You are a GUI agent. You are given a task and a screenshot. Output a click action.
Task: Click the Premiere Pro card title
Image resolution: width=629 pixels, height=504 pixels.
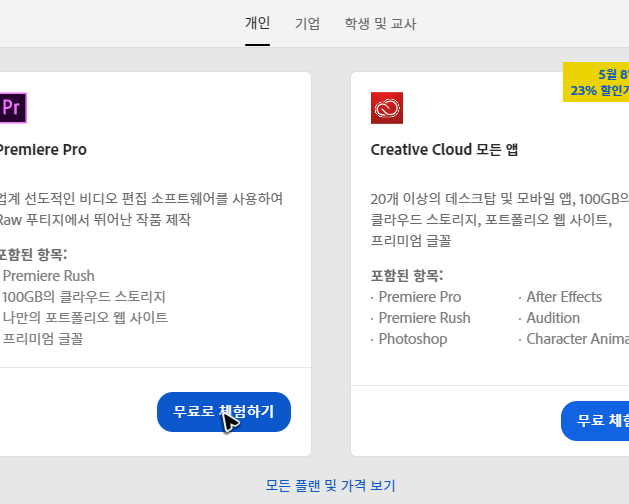point(43,150)
